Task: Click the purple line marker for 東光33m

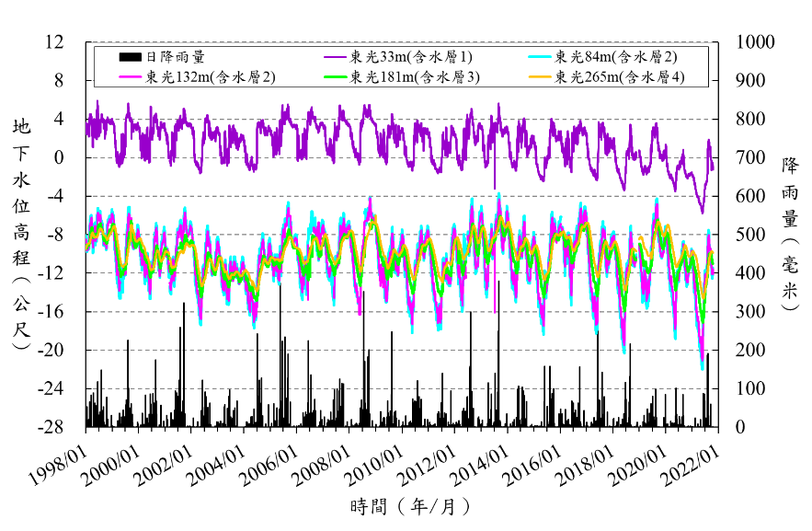Action: coord(334,57)
